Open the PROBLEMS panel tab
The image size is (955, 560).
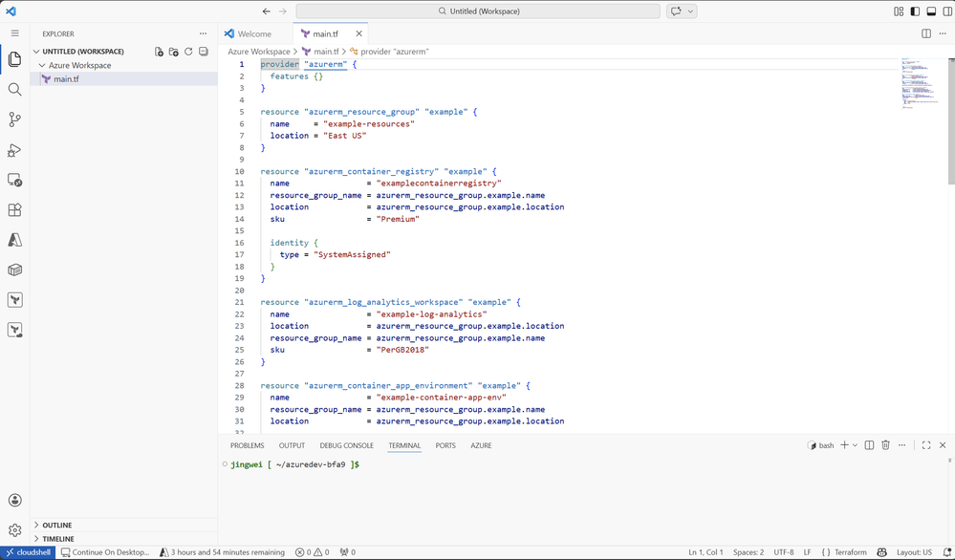248,445
